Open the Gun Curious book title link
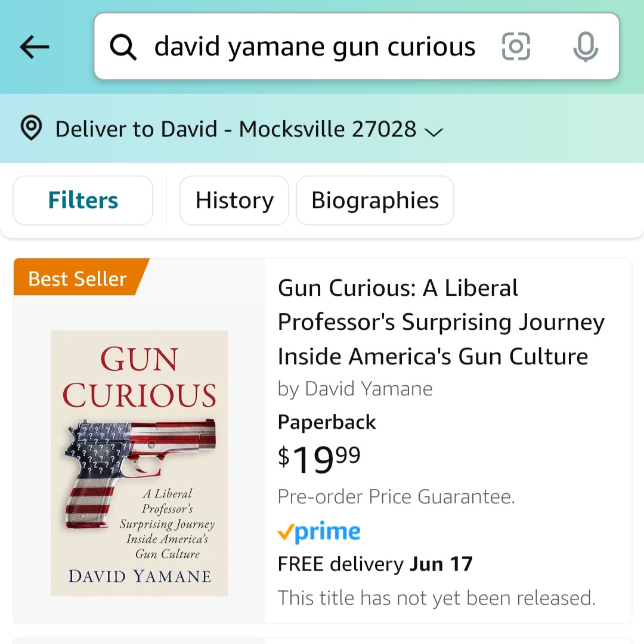This screenshot has width=644, height=644. pos(440,322)
